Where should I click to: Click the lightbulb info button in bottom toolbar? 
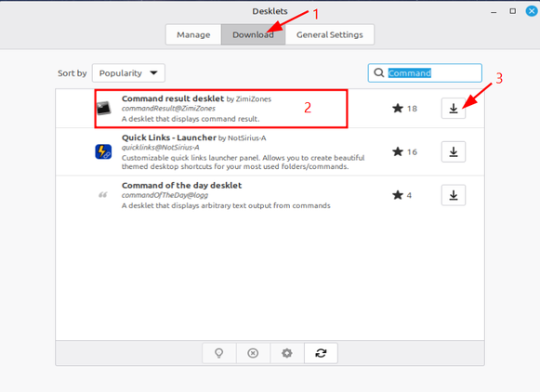(219, 353)
